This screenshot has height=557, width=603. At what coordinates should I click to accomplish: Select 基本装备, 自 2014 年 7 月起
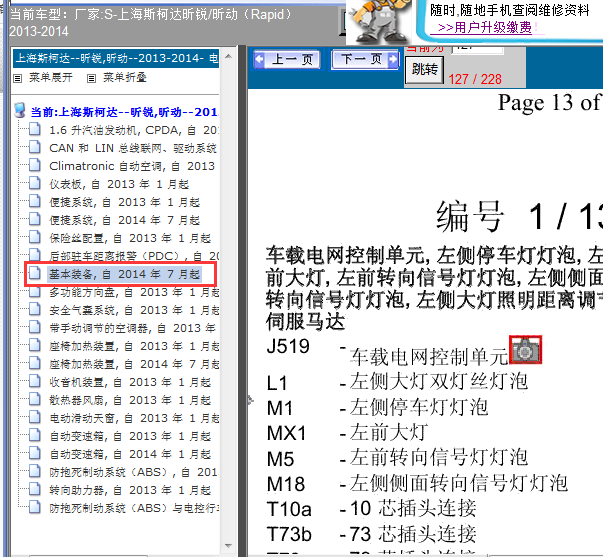(x=124, y=274)
